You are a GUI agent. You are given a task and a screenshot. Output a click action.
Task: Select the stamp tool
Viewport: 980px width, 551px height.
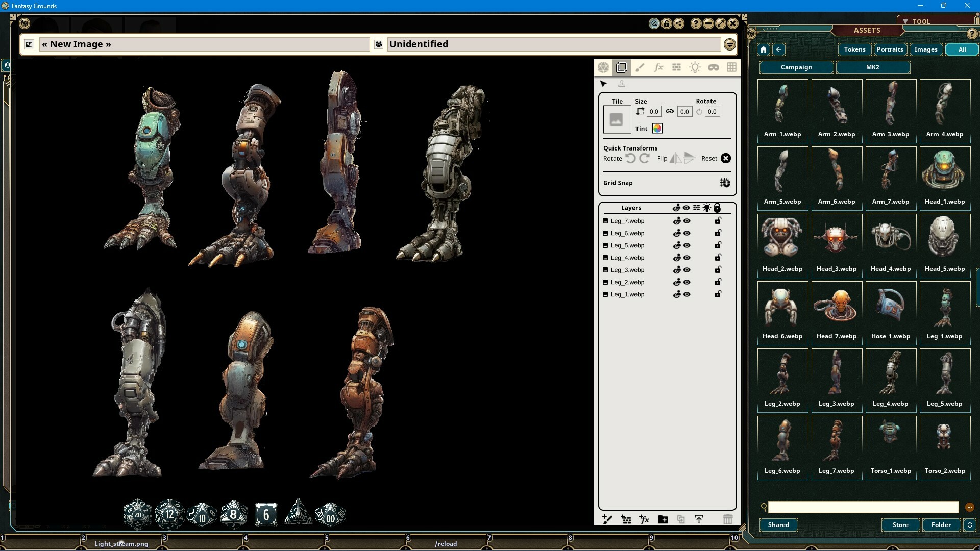(622, 84)
